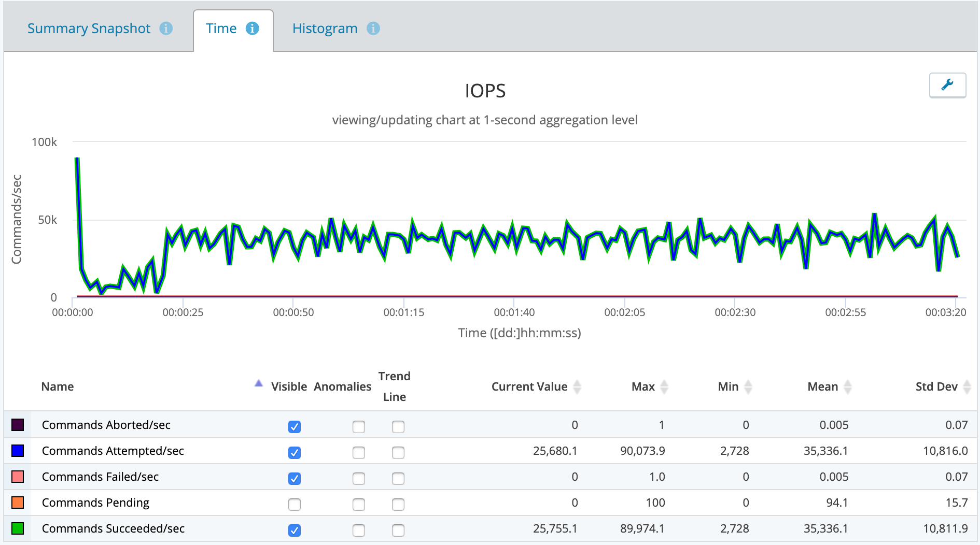Click info icon beside Histogram tab
980x545 pixels.
tap(373, 28)
